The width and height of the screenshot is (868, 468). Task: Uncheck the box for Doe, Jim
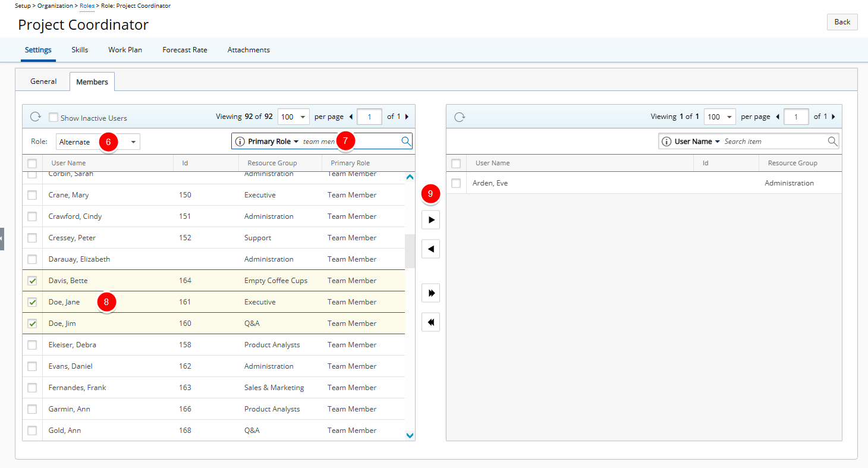[x=32, y=323]
